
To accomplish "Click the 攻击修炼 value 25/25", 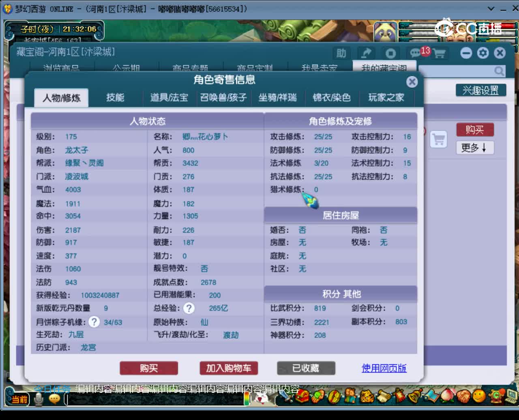I will pyautogui.click(x=323, y=137).
